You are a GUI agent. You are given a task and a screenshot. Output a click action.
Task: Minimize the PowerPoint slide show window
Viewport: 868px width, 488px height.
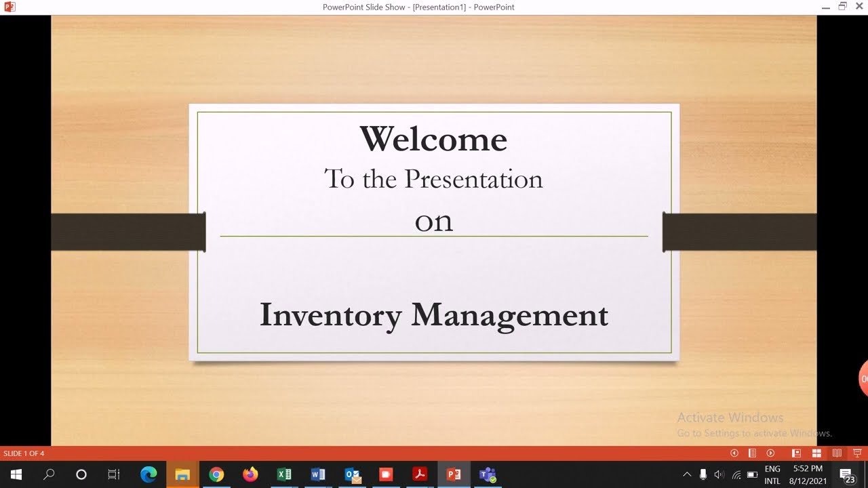(825, 7)
